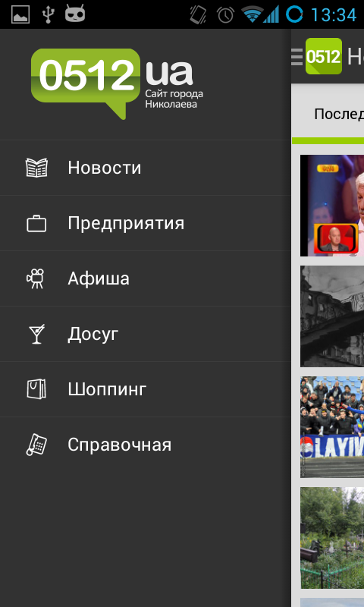Tap the telephone icon beside Справочная
This screenshot has width=364, height=607.
36,445
